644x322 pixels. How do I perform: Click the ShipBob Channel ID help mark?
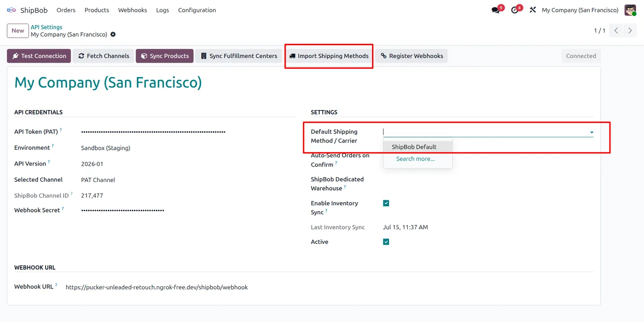point(72,194)
